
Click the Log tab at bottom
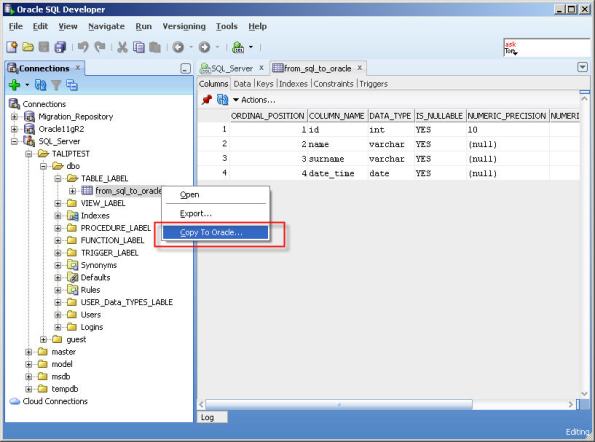pyautogui.click(x=212, y=417)
